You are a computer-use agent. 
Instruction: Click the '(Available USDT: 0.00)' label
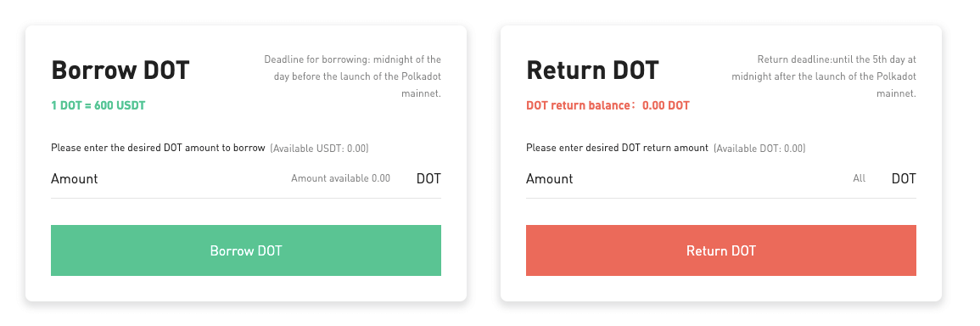[x=319, y=149]
